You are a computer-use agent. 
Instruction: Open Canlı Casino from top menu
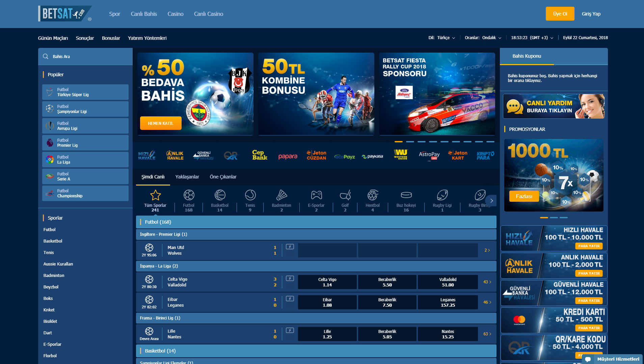tap(208, 14)
